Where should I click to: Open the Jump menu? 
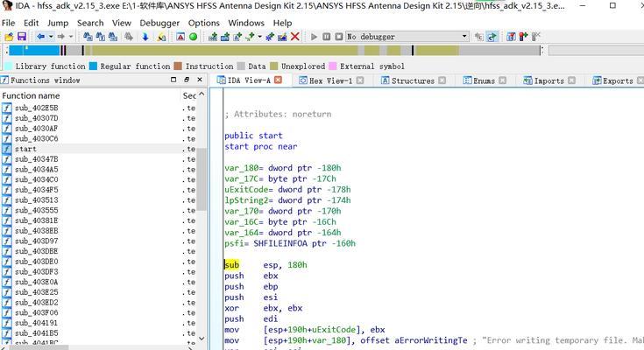[58, 23]
